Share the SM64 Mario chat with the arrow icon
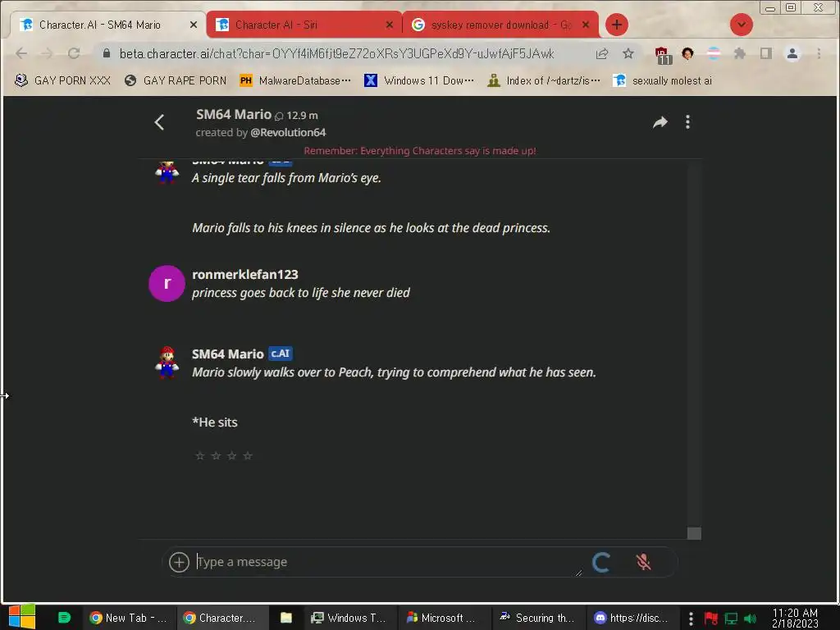The width and height of the screenshot is (840, 630). click(660, 122)
